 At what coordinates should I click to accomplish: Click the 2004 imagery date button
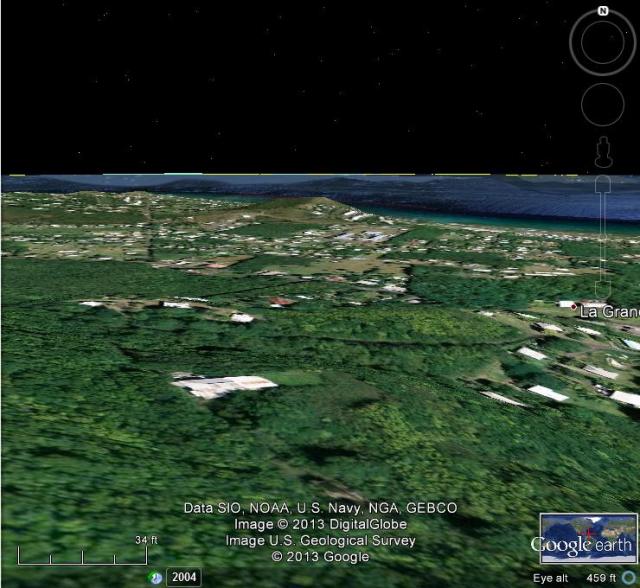[x=184, y=577]
